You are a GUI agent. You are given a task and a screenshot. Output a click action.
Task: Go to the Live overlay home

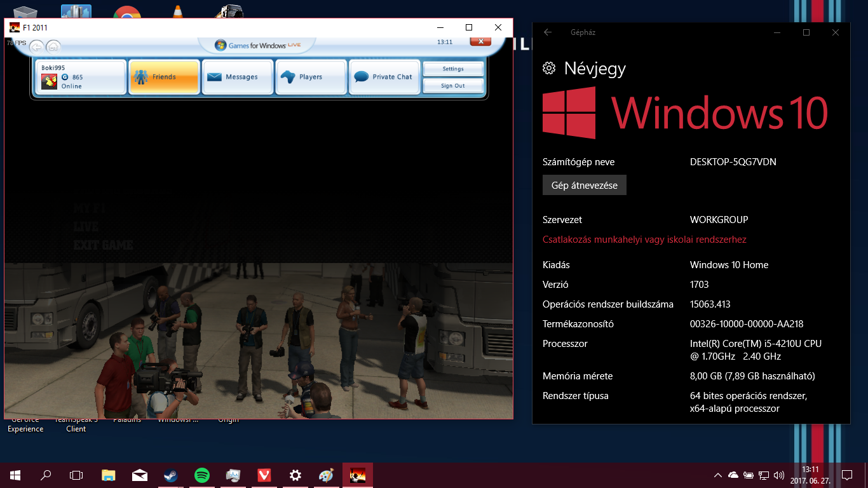53,46
